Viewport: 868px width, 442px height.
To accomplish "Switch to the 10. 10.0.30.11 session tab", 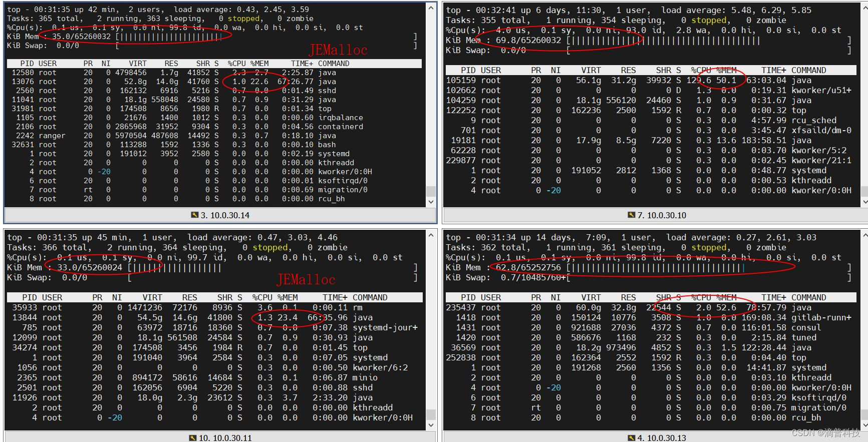I will coord(220,437).
